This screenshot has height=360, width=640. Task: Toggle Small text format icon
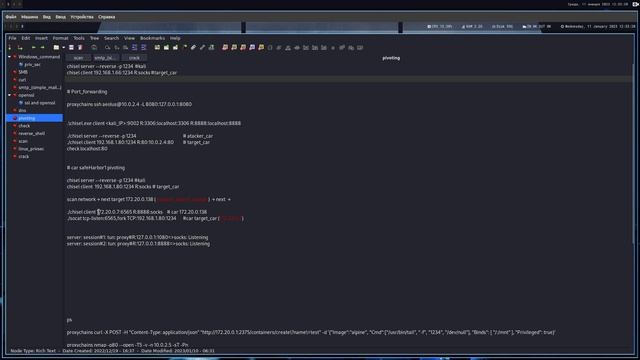(333, 47)
